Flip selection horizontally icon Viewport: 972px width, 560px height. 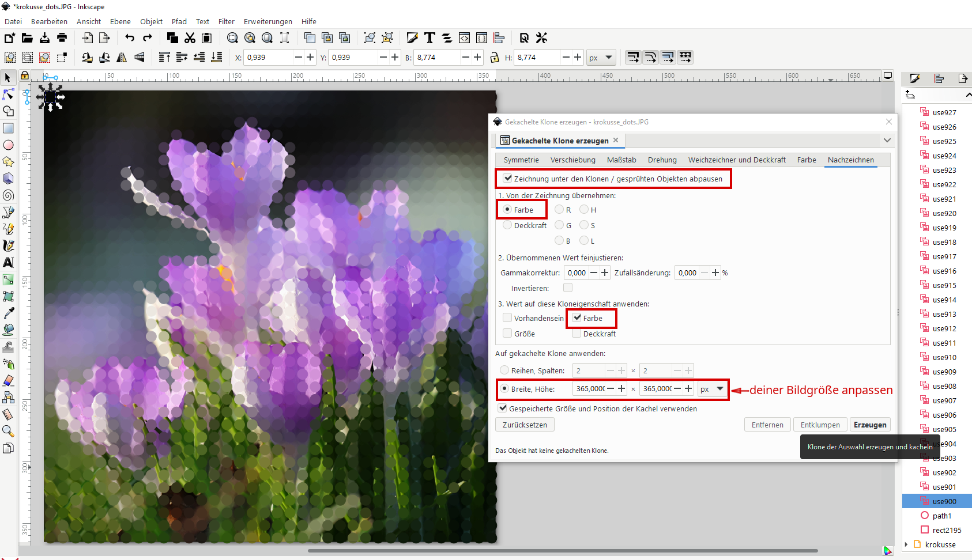122,57
